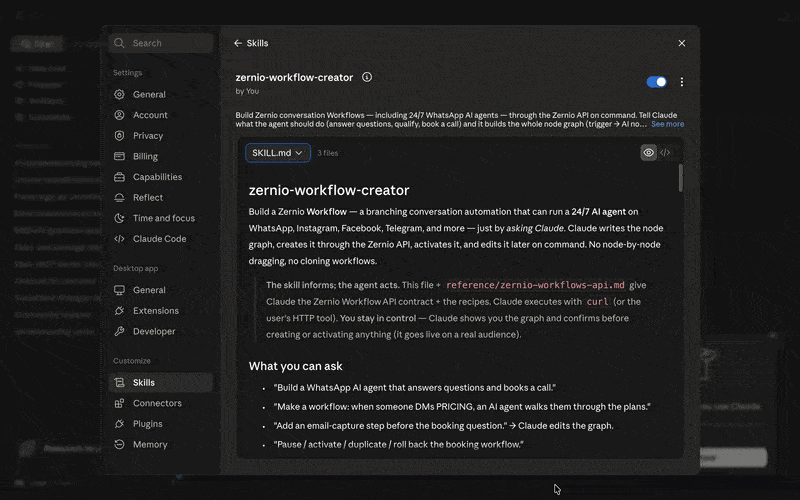
Task: Click the '3 files' label
Action: [328, 153]
